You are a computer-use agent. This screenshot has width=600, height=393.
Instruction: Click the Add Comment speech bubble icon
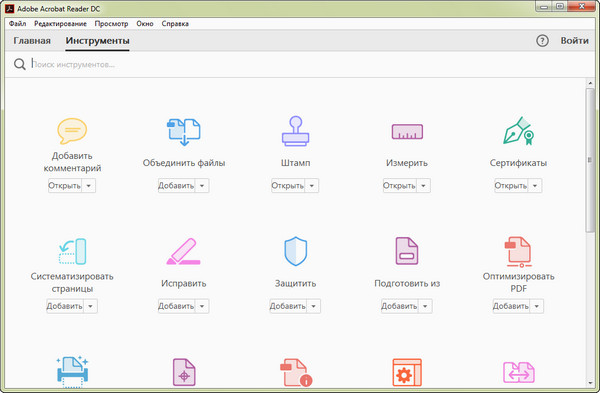72,131
